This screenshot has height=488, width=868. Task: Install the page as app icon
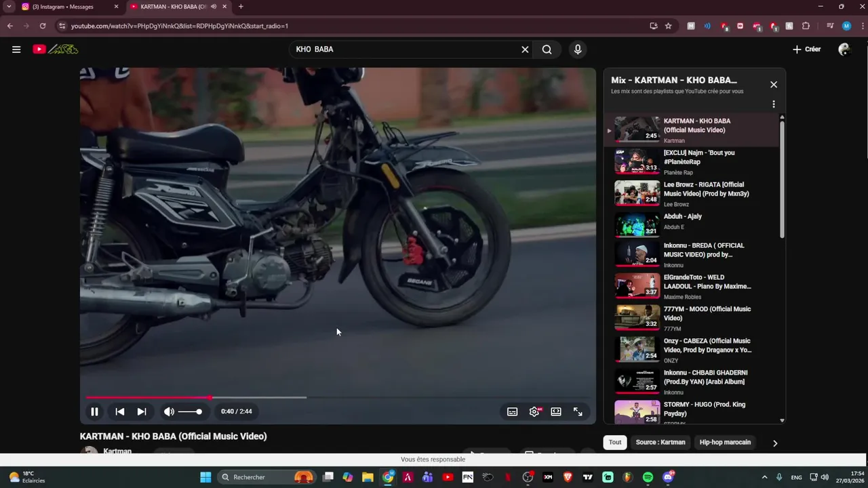pos(654,26)
